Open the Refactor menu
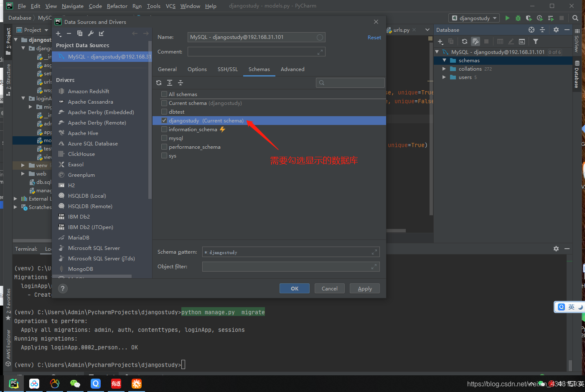This screenshot has width=585, height=392. (x=117, y=6)
